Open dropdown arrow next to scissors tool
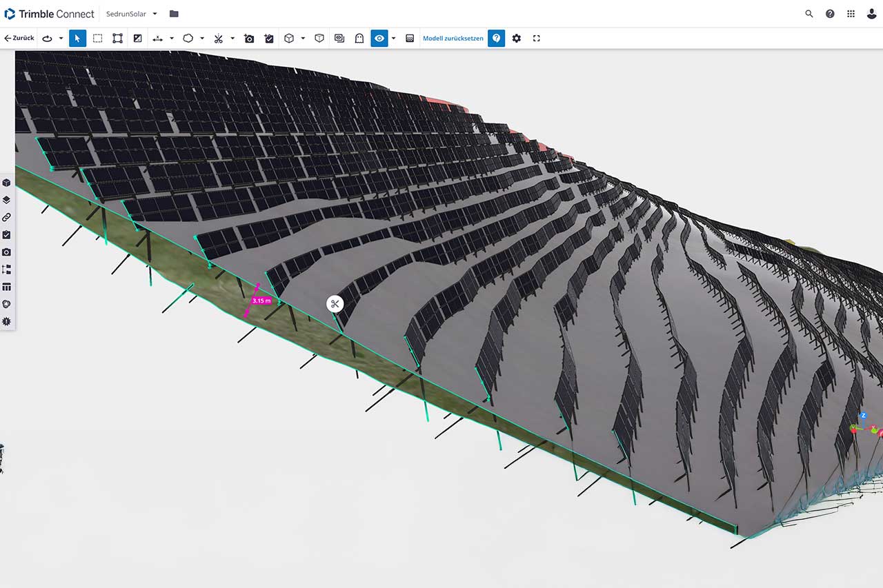Viewport: 883px width, 588px height. (x=232, y=39)
